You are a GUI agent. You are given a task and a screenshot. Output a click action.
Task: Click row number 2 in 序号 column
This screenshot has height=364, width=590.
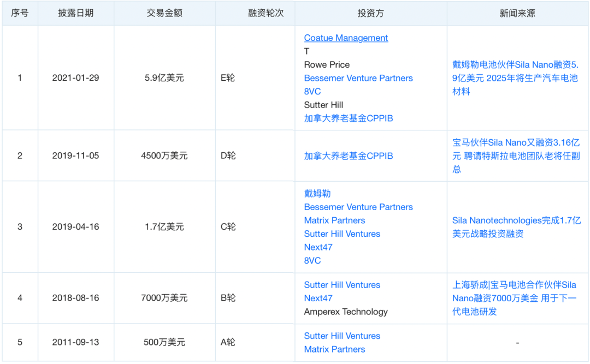point(20,156)
